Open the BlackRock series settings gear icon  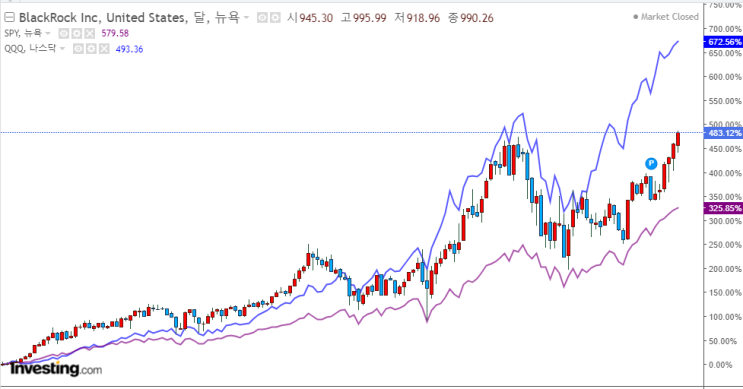click(x=275, y=18)
